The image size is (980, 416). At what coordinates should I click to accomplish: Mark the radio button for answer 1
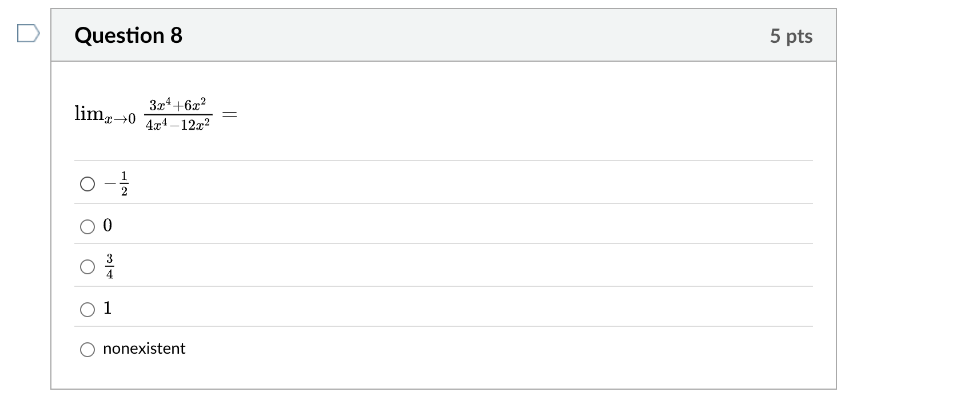click(x=87, y=310)
